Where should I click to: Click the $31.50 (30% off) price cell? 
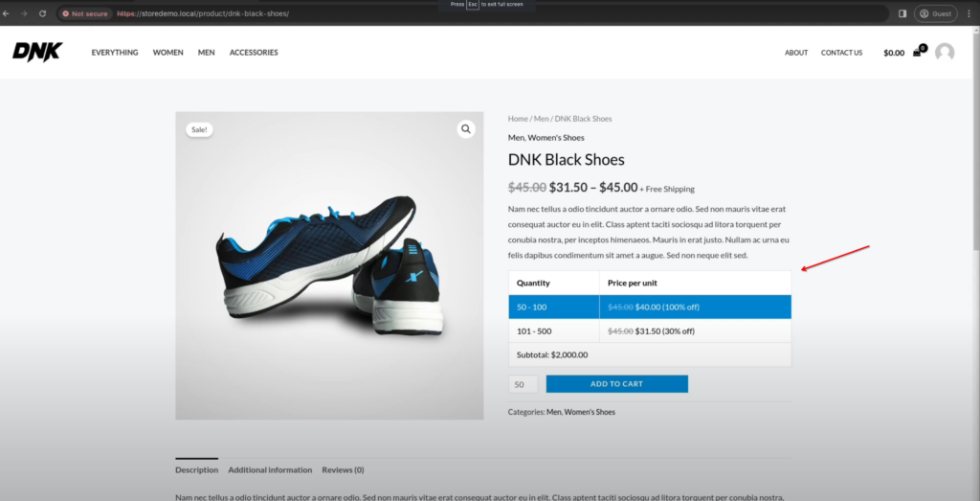pyautogui.click(x=695, y=330)
